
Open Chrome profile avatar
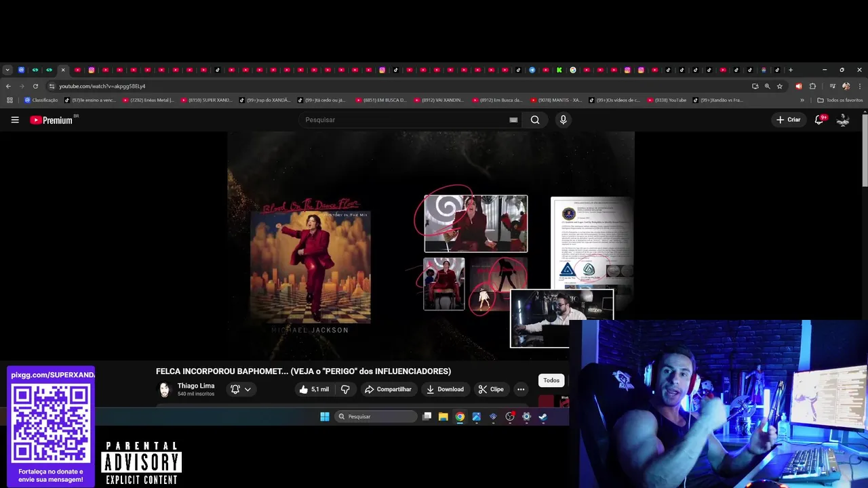(x=846, y=86)
